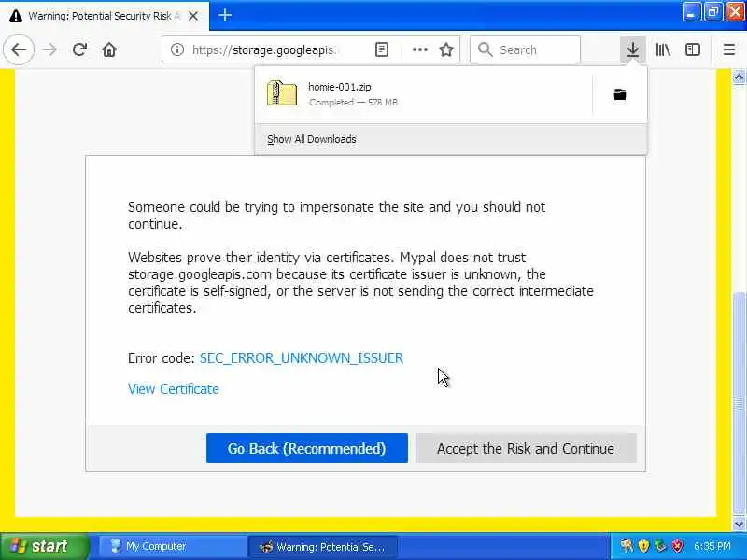Screen dimensions: 747x560
Task: Show sidebars icon in toolbar
Action: pyautogui.click(x=693, y=49)
